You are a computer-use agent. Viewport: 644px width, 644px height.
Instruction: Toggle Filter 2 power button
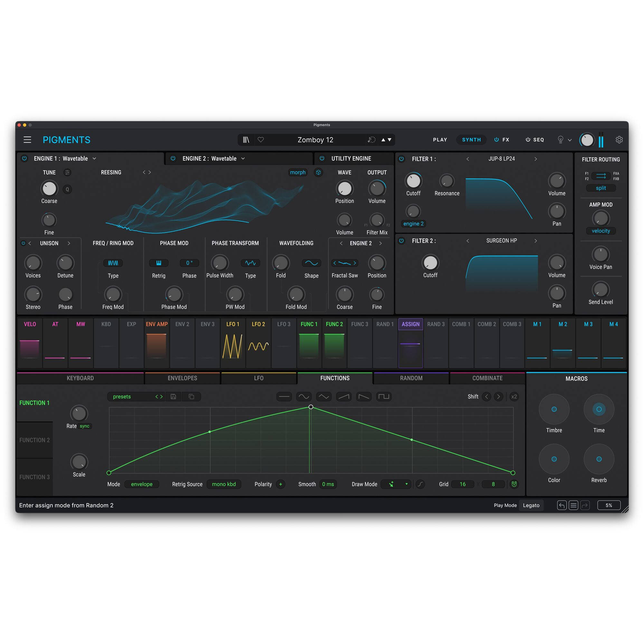[x=401, y=240]
